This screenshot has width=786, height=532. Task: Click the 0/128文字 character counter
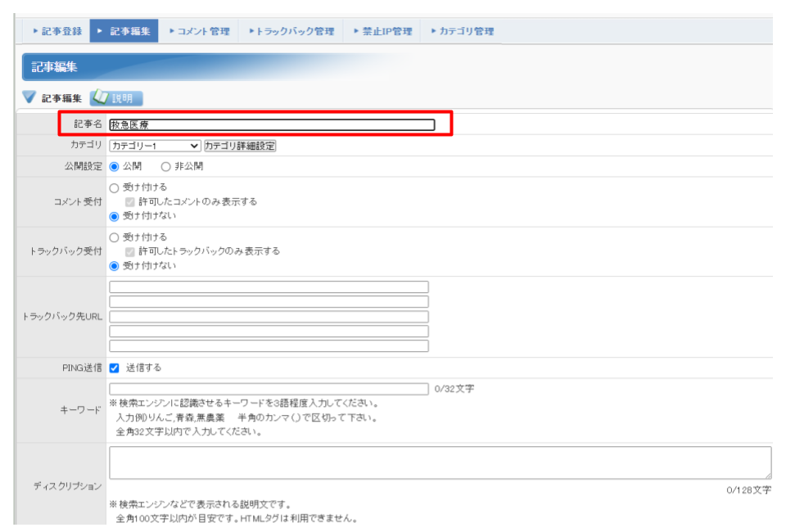[x=749, y=490]
